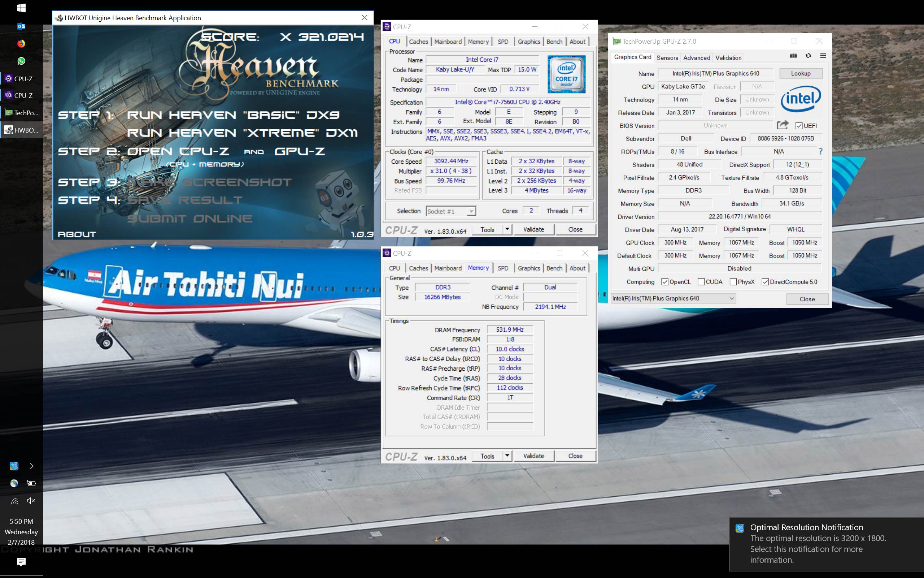Switch to Validation tab in GPU-Z
Viewport: 924px width, 578px height.
point(728,58)
